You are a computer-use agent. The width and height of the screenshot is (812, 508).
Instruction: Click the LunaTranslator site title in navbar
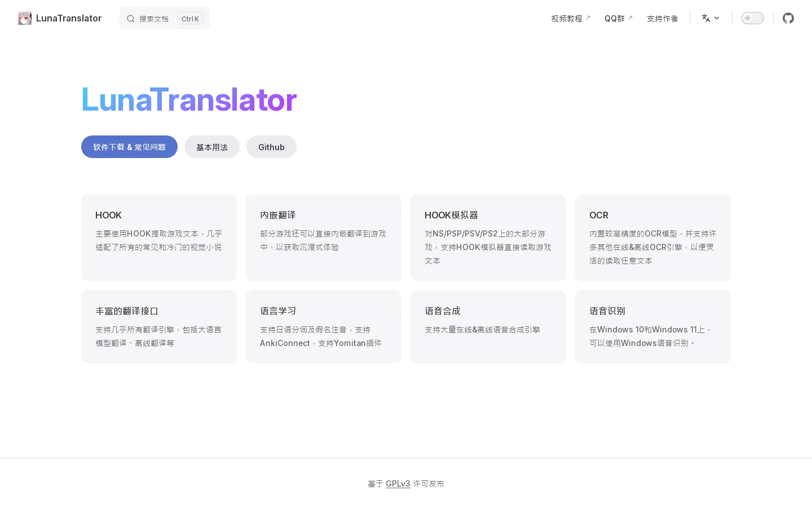click(69, 18)
